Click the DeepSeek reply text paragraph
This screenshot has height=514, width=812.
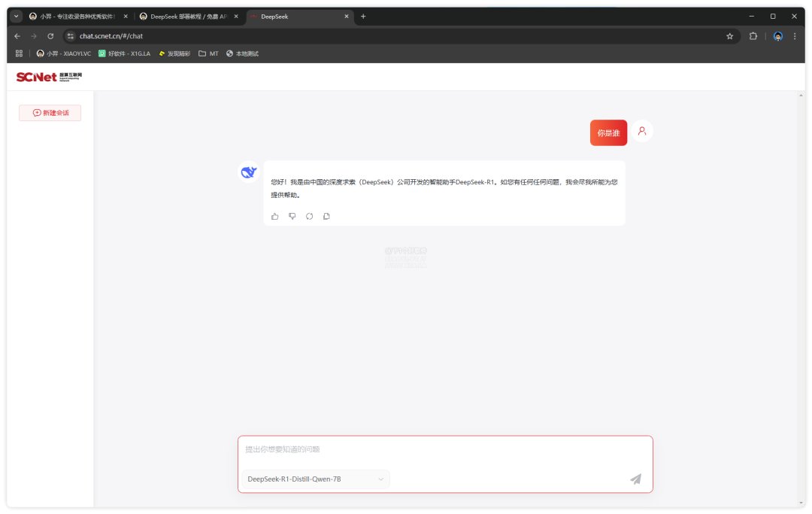coord(444,189)
